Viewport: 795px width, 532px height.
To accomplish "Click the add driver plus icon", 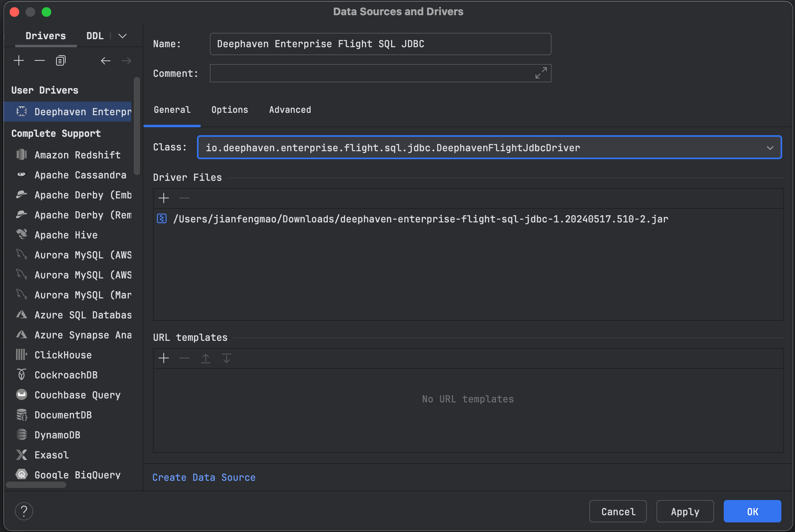I will pyautogui.click(x=19, y=61).
